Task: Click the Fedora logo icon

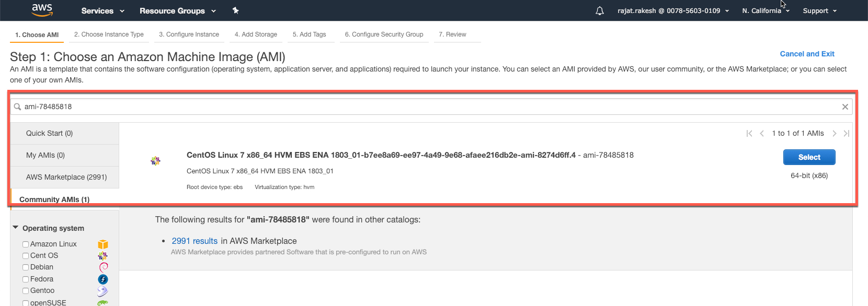Action: tap(103, 279)
